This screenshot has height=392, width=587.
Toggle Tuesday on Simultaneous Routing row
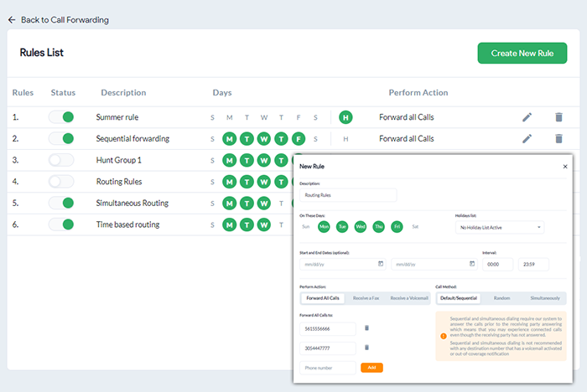coord(247,204)
